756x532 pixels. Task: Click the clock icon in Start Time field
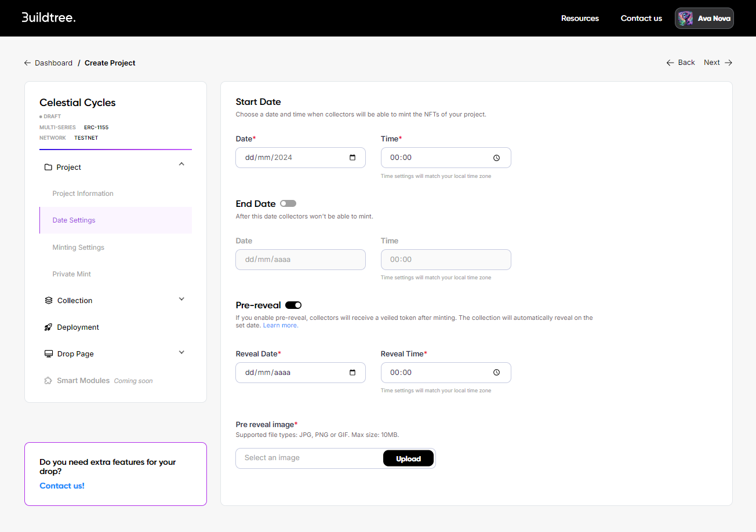coord(496,158)
